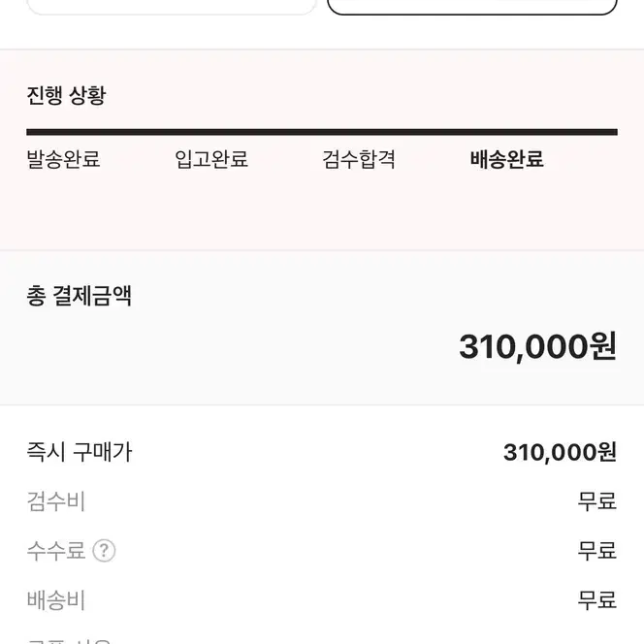644x644 pixels.
Task: Select the bold 배송완료 progress step
Action: (507, 159)
